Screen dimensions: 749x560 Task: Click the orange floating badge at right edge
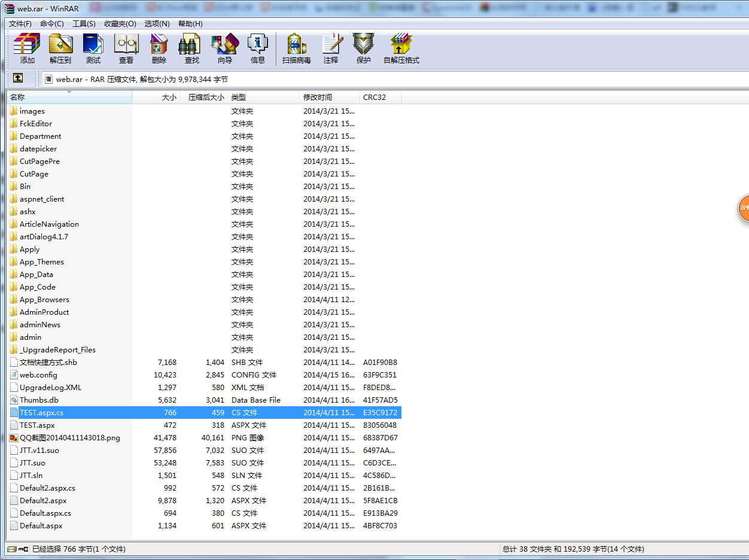pyautogui.click(x=744, y=208)
